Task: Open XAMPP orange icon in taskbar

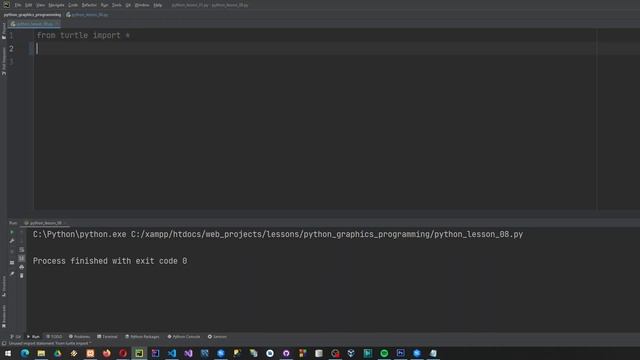Action: [90, 353]
